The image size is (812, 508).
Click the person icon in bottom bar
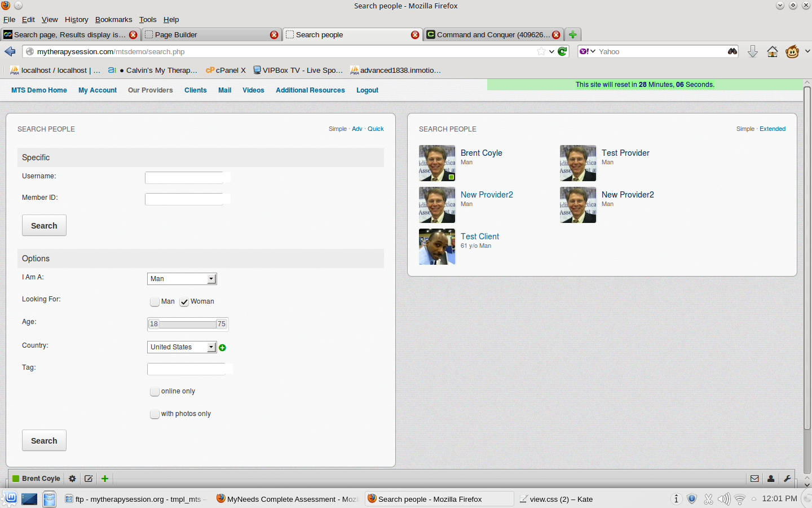pos(771,479)
